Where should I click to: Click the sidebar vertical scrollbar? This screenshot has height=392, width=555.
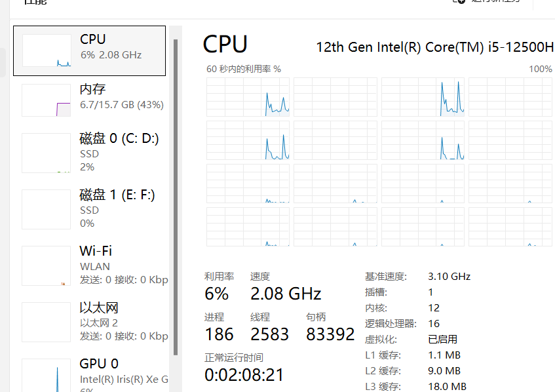tap(176, 197)
